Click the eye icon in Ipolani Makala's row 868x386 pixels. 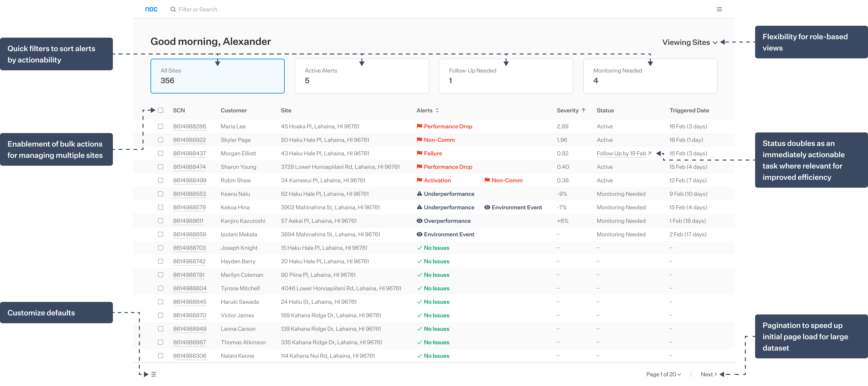click(x=420, y=234)
